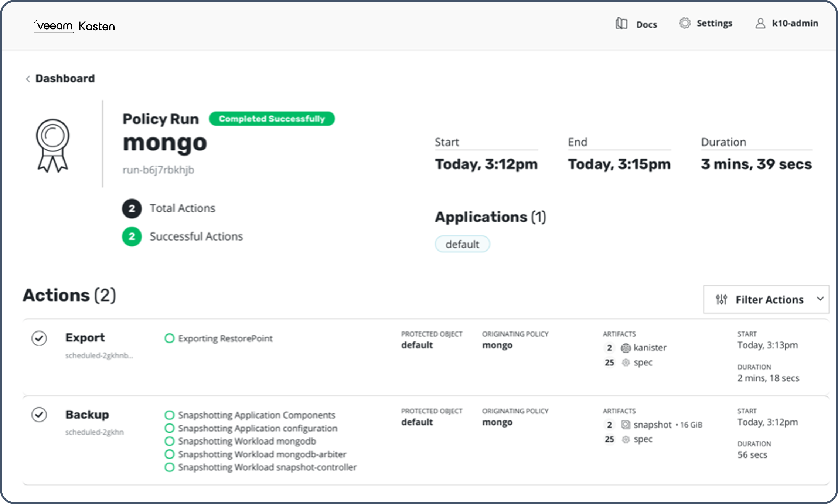Viewport: 838px width, 504px height.
Task: Expand Filter Actions chevron arrow
Action: click(820, 299)
